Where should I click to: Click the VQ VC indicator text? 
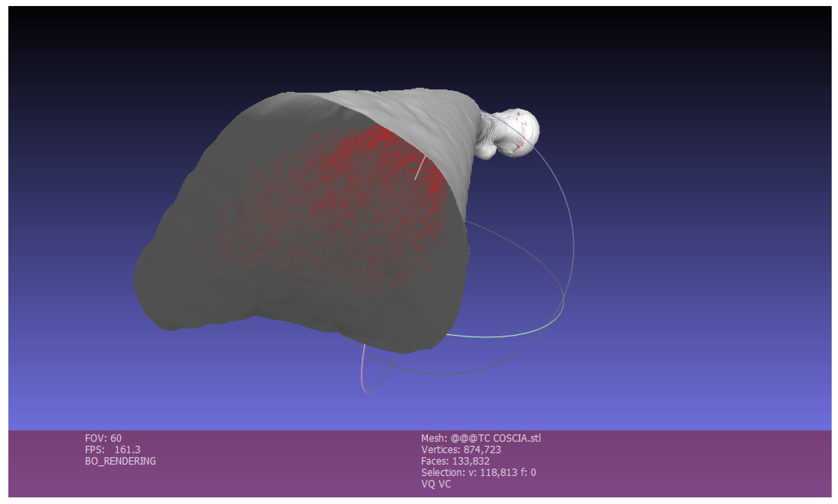coord(436,484)
